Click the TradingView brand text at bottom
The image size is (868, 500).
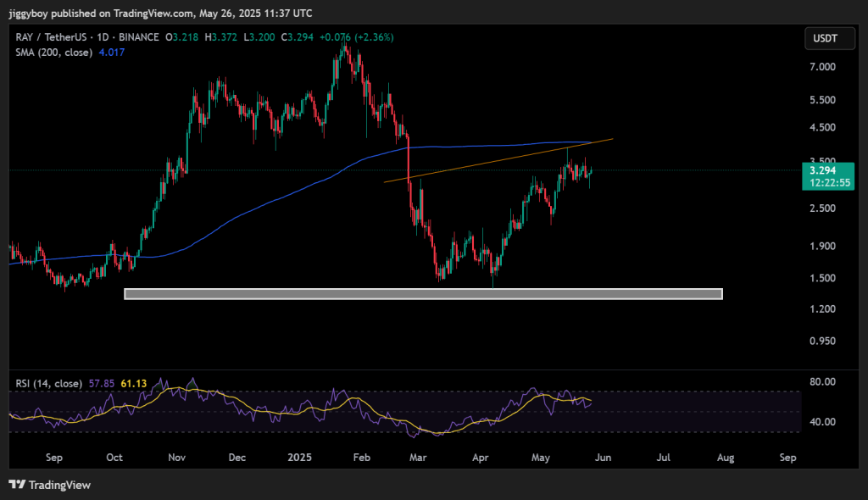(59, 486)
